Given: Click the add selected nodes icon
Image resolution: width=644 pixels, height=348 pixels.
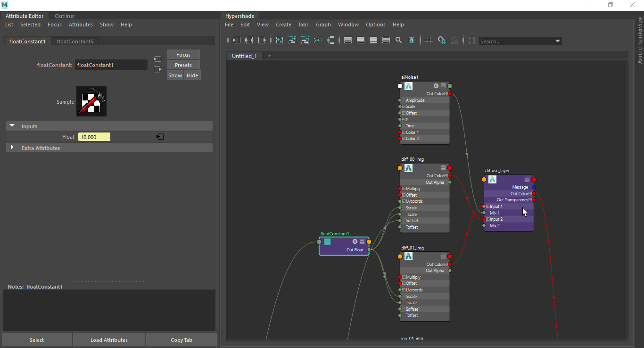Looking at the screenshot, I should 292,41.
